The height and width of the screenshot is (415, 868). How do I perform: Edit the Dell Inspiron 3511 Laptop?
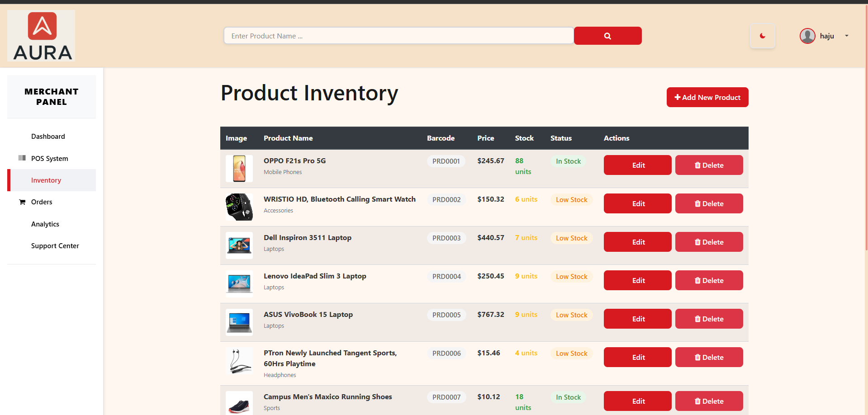tap(638, 242)
